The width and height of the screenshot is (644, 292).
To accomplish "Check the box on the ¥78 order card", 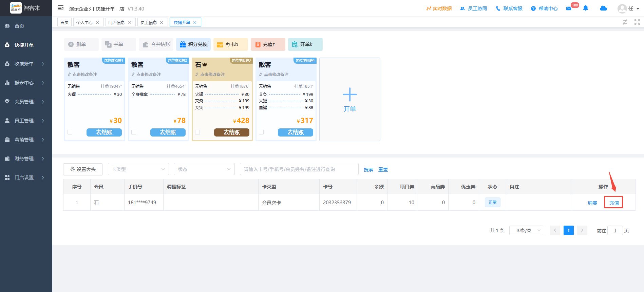I will point(134,132).
